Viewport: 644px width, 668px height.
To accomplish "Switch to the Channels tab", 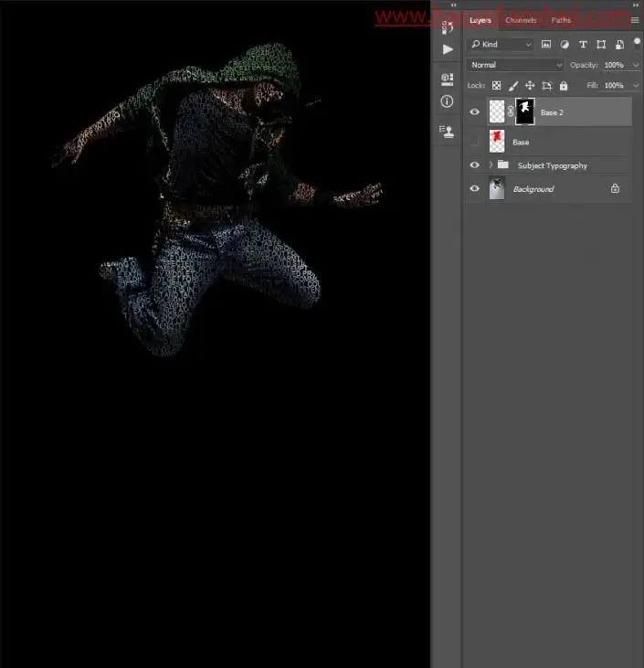I will [521, 20].
